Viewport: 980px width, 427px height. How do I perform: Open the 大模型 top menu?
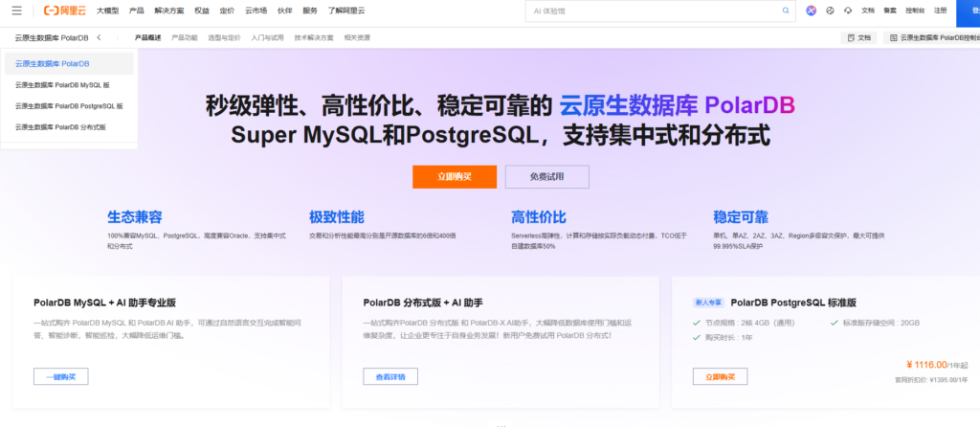pyautogui.click(x=108, y=11)
